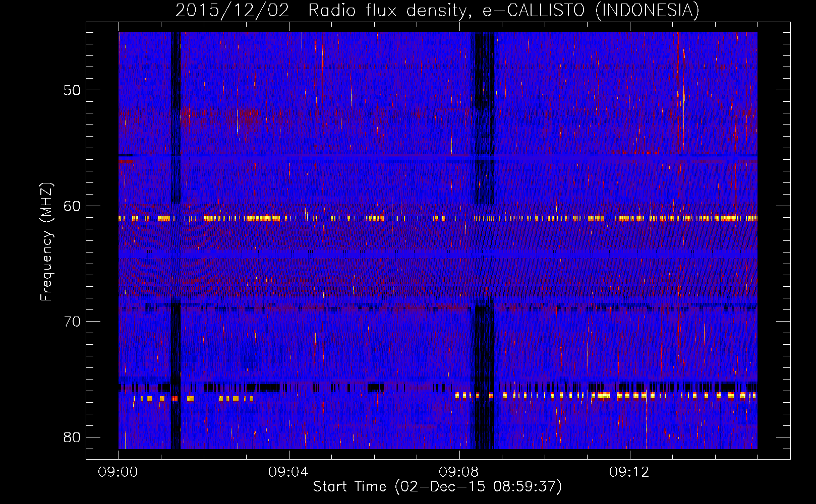Click the time tick label '09:04'
The width and height of the screenshot is (816, 504).
(288, 472)
